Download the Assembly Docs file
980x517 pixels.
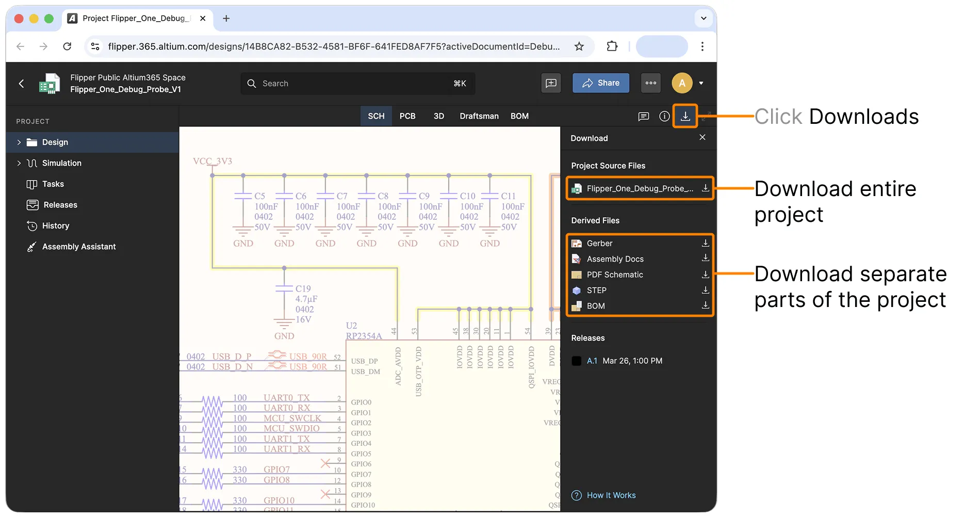[x=706, y=258]
